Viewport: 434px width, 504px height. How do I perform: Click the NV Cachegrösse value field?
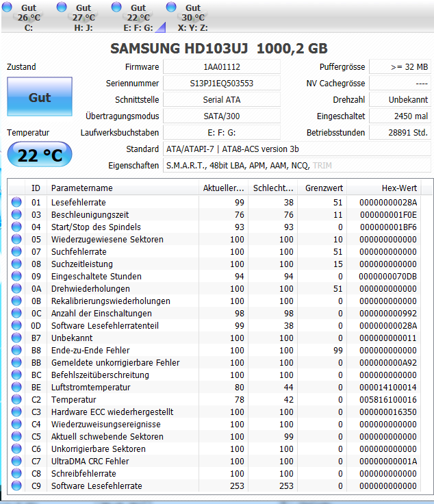coord(400,84)
